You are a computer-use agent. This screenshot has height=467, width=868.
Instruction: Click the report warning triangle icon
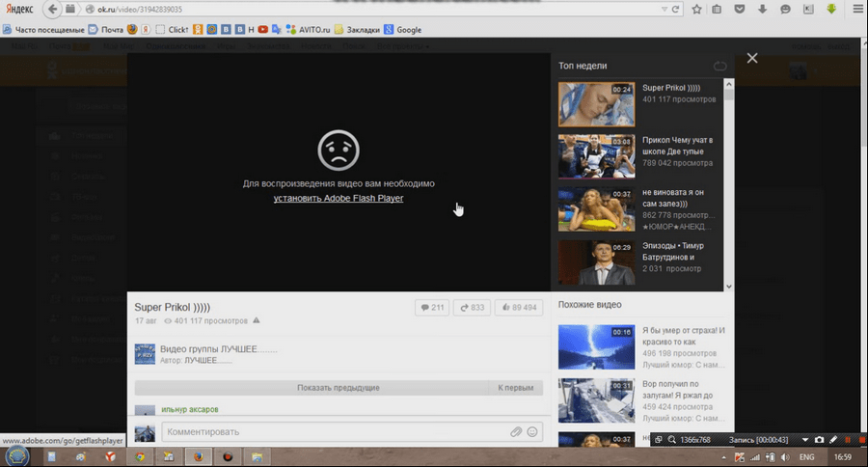point(256,320)
